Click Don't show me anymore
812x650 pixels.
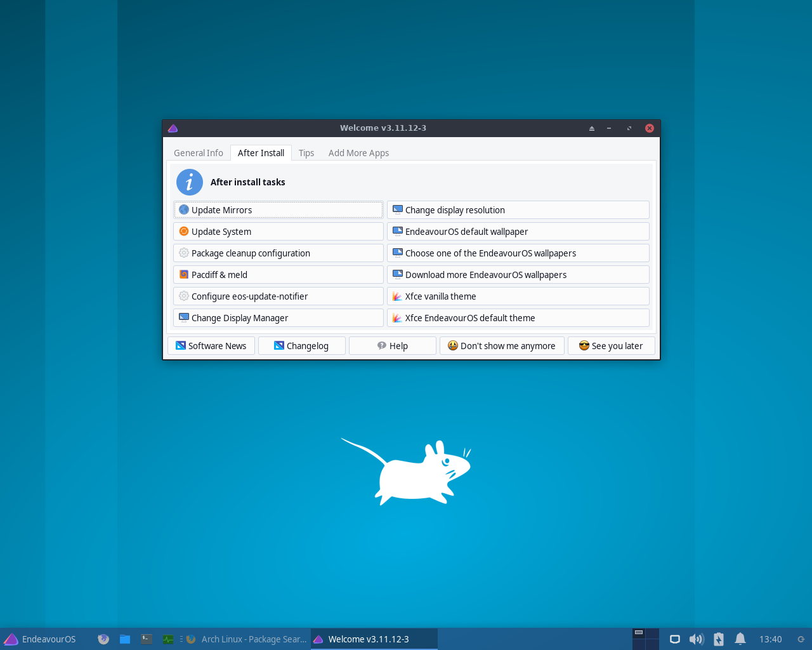[x=502, y=346]
